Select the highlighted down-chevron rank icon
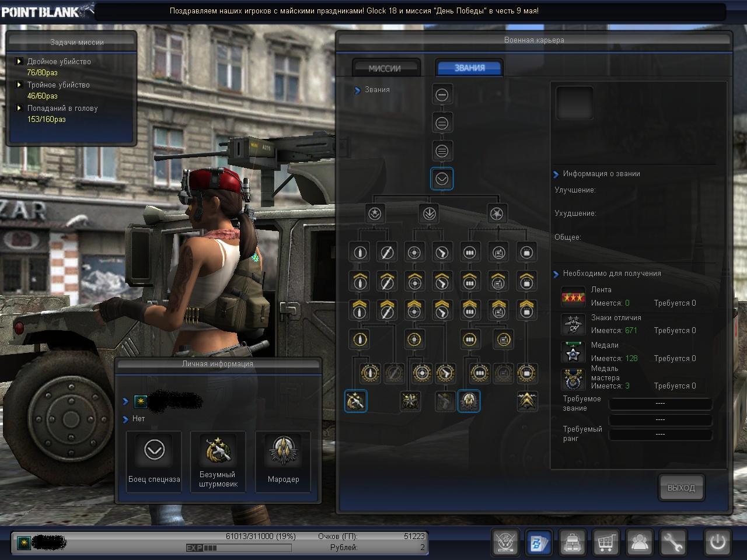The height and width of the screenshot is (560, 747). click(x=442, y=179)
